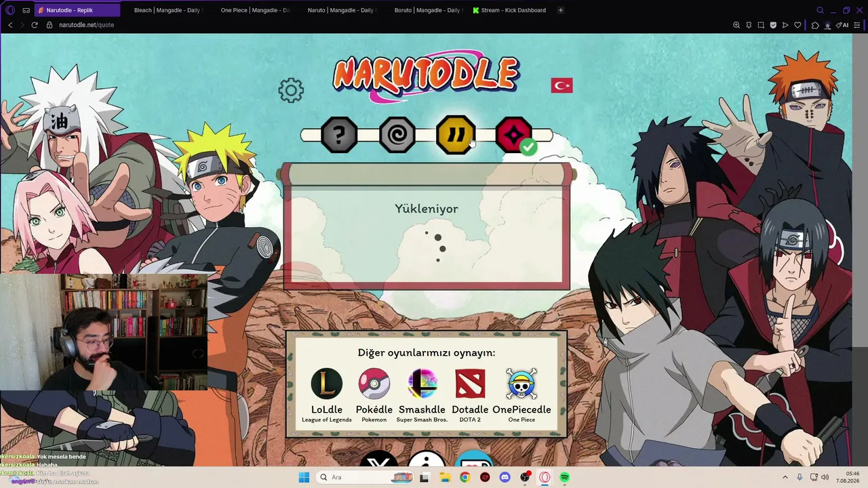The image size is (868, 488).
Task: Open Spotify from the taskbar
Action: pyautogui.click(x=565, y=477)
